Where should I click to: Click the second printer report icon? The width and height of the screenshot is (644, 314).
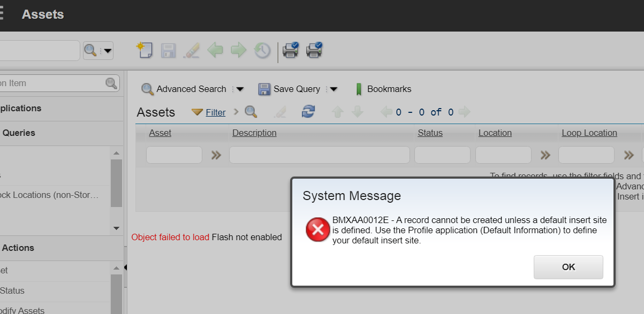pos(314,50)
